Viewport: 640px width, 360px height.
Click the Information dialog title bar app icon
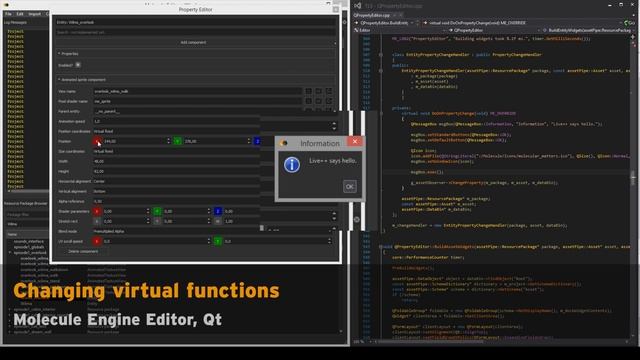284,143
